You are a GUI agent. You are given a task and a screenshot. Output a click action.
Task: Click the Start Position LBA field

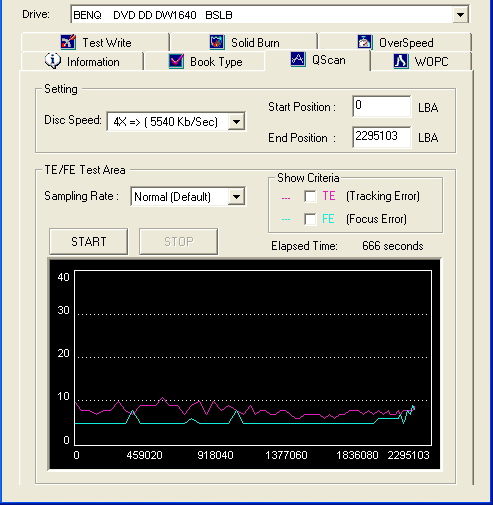(x=382, y=106)
